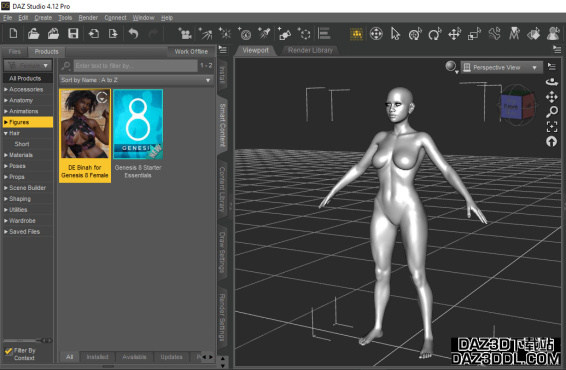This screenshot has width=566, height=370.
Task: Open the Window menu
Action: (x=143, y=18)
